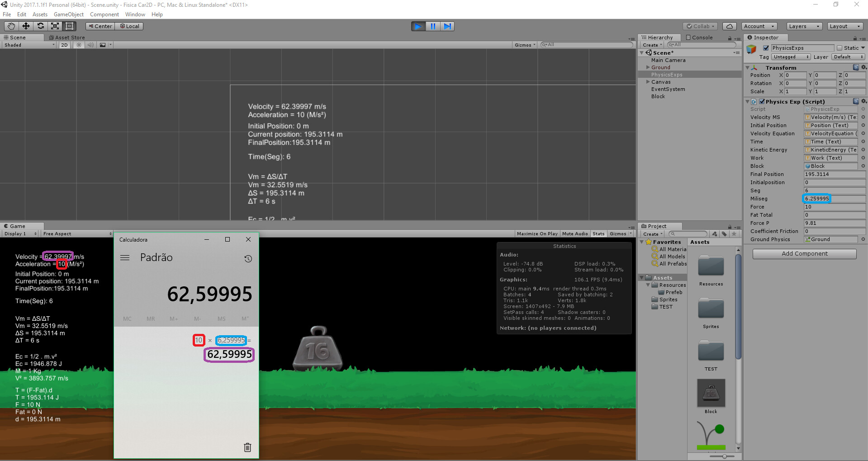Viewport: 868px width, 461px height.
Task: Pause play mode
Action: click(x=433, y=26)
